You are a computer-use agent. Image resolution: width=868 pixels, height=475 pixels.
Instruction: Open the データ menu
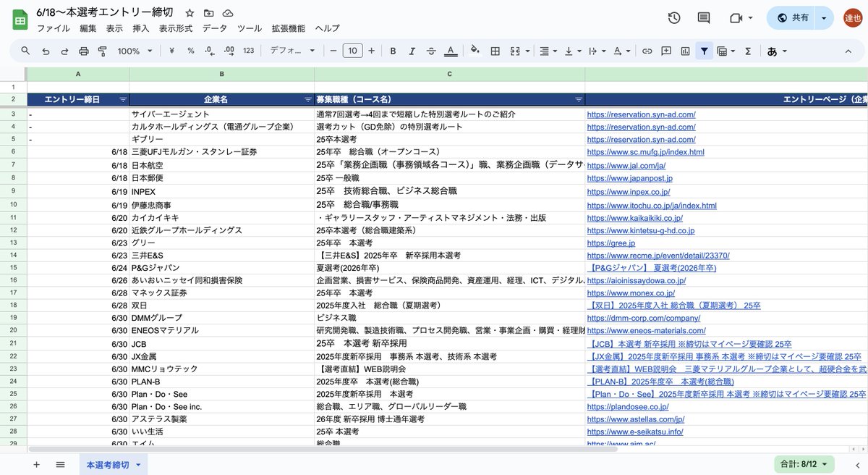click(214, 28)
